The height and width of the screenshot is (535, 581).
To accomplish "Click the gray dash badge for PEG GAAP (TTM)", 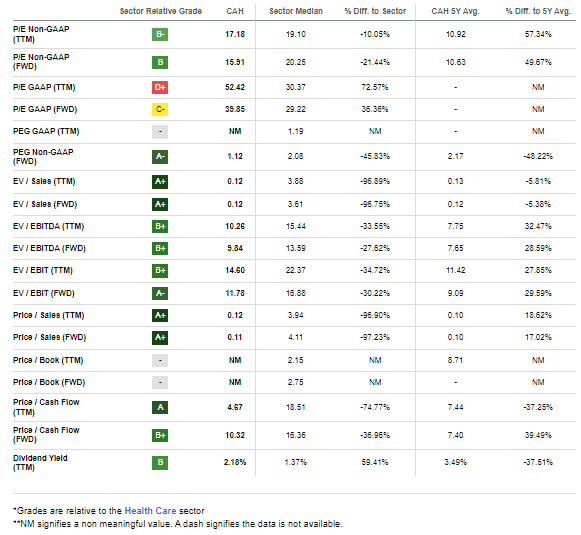I will pos(160,132).
